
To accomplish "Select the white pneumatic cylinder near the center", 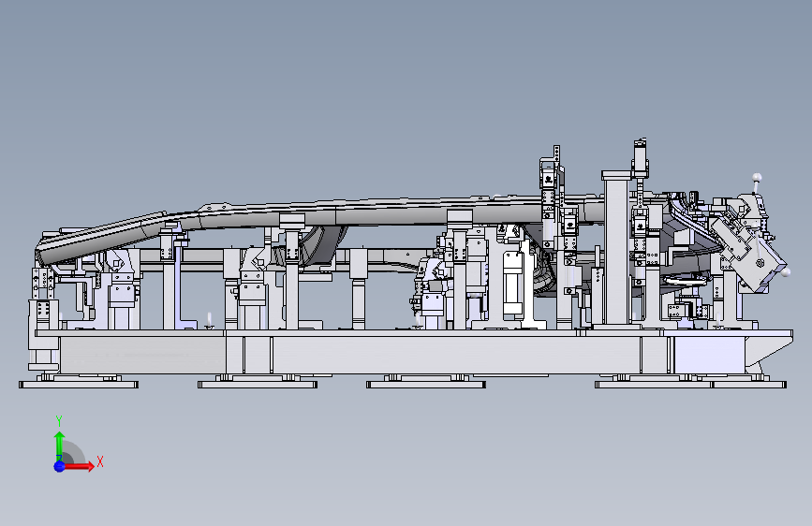I will 512,284.
